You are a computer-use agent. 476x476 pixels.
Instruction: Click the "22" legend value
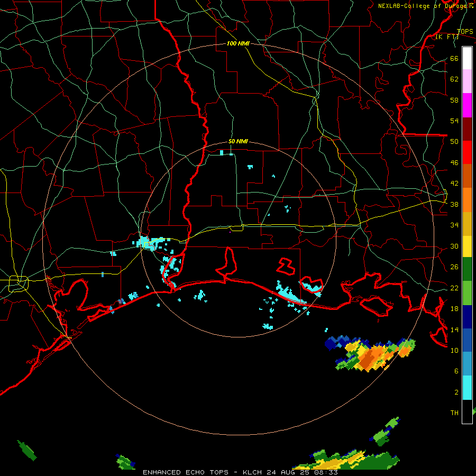454,288
